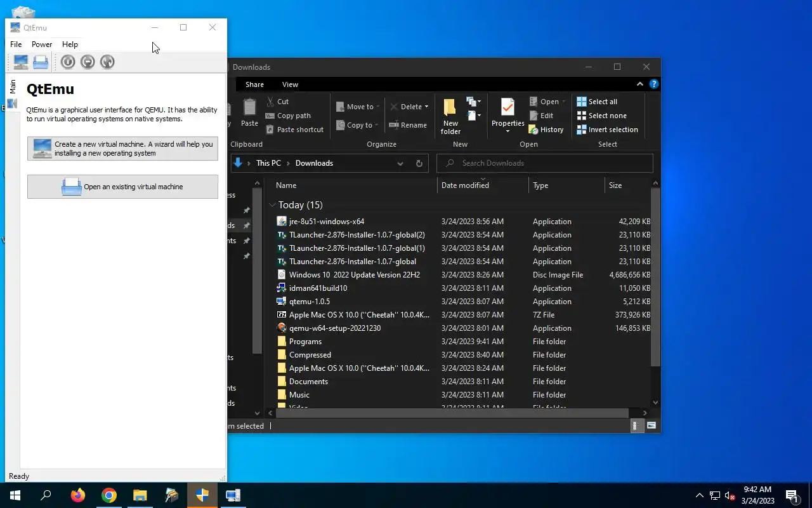Click the Refresh button beside the address bar
This screenshot has width=812, height=508.
coord(419,163)
